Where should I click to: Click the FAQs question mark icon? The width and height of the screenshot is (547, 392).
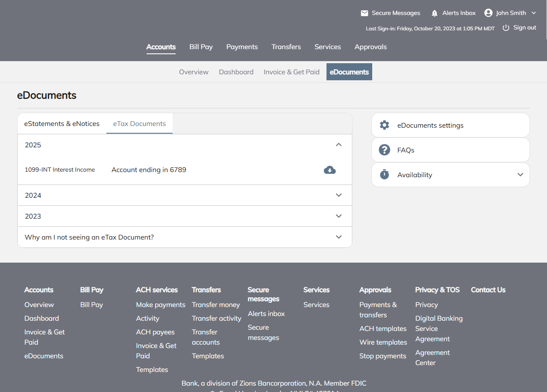tap(385, 150)
